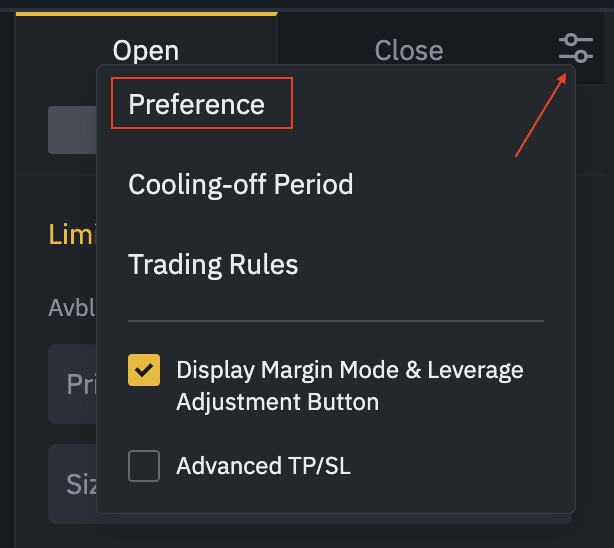Viewport: 614px width, 548px height.
Task: Click the divider line below Trading Rules
Action: point(335,321)
